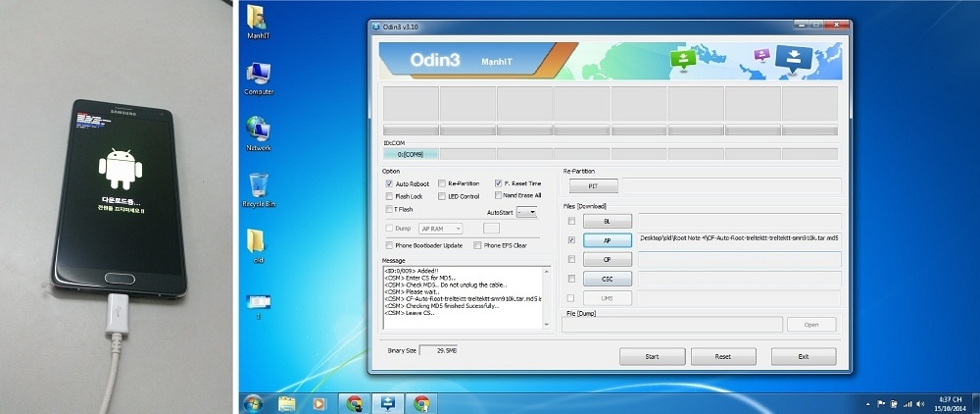Click the AP file path field
Image resolution: width=980 pixels, height=414 pixels.
tap(739, 238)
